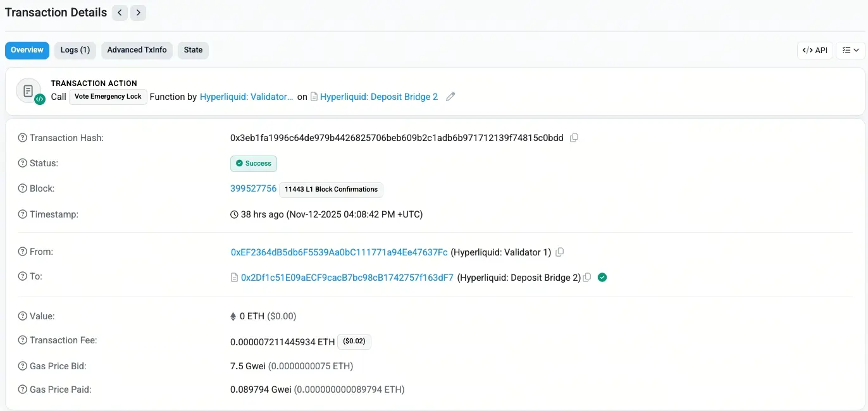Viewport: 868px width, 411px height.
Task: Click contract icon in To row
Action: click(x=234, y=278)
